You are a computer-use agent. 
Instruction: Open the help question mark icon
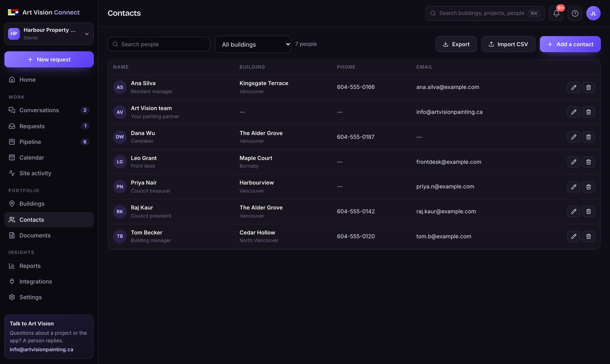coord(575,13)
